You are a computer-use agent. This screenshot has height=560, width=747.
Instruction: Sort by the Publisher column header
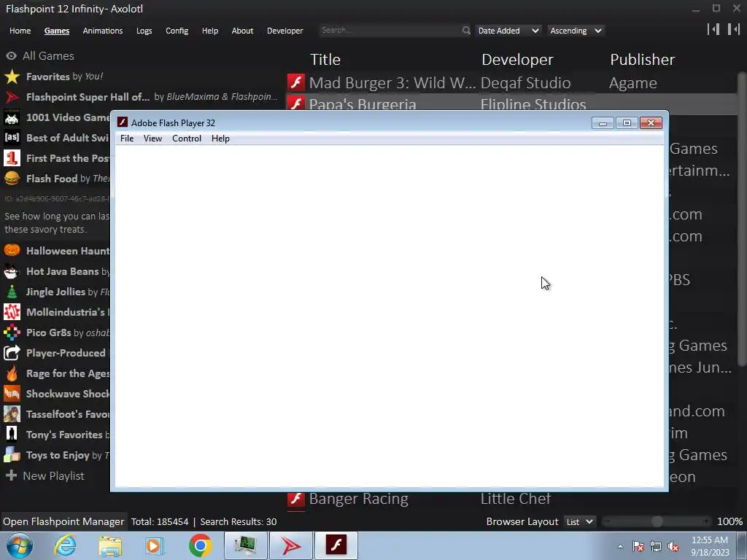642,60
